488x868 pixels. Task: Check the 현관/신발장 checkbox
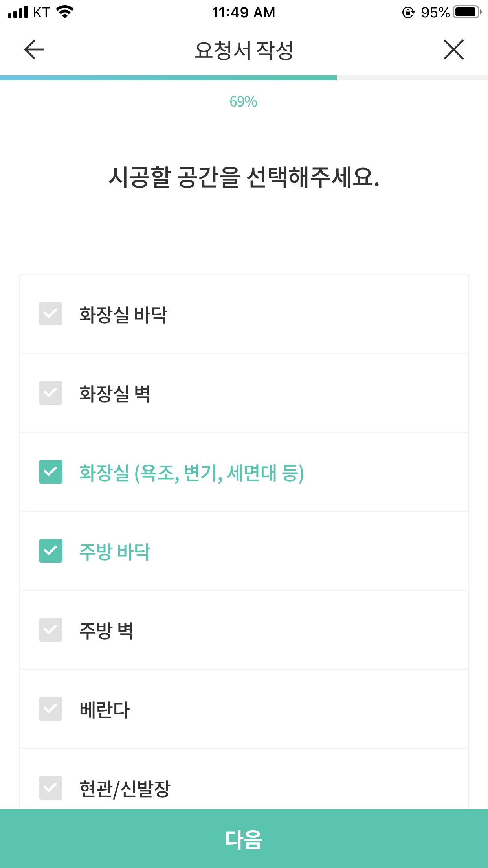point(51,788)
